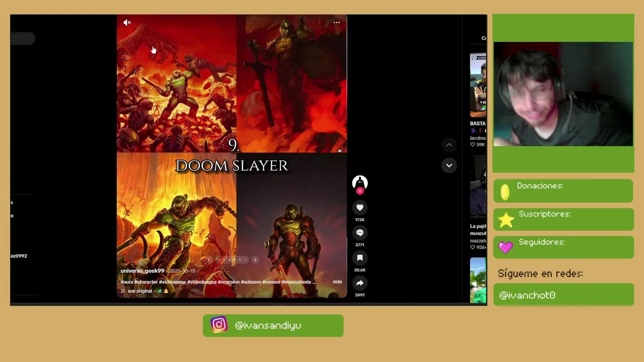The height and width of the screenshot is (362, 644).
Task: Share the video with the arrow icon
Action: [x=360, y=283]
